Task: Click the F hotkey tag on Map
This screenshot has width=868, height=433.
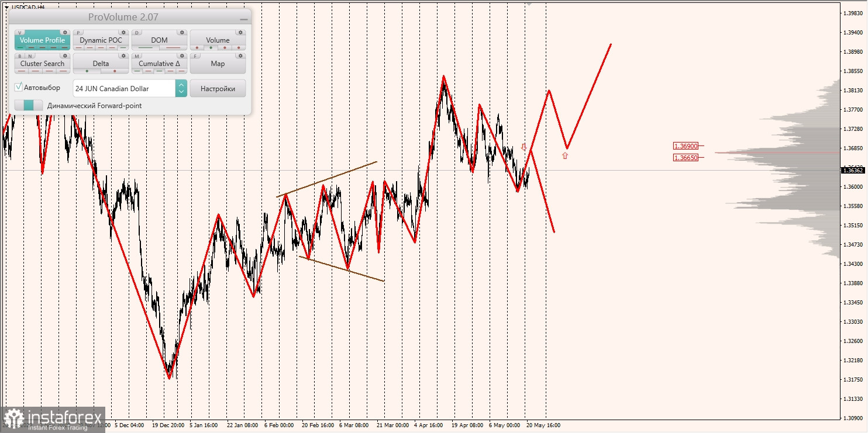Action: 195,56
